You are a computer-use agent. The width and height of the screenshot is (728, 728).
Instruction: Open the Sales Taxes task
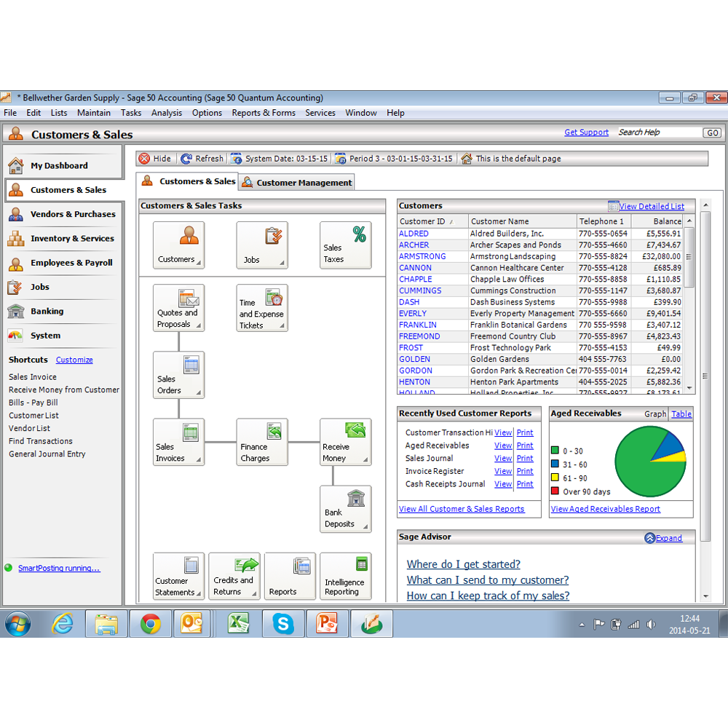click(345, 245)
